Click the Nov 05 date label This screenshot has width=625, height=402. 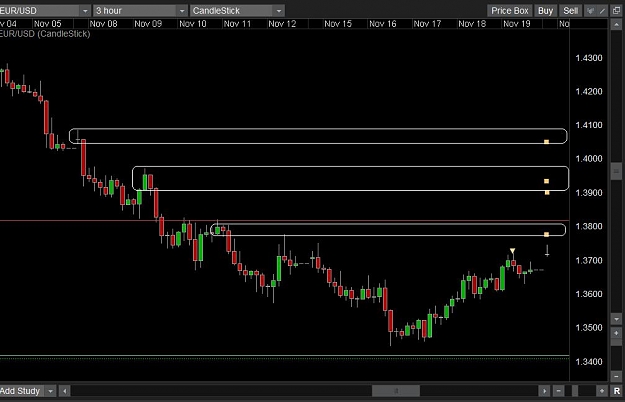point(48,24)
